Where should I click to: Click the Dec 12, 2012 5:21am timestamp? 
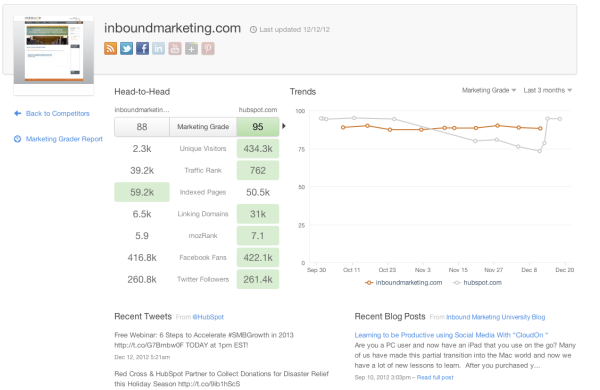tap(142, 357)
